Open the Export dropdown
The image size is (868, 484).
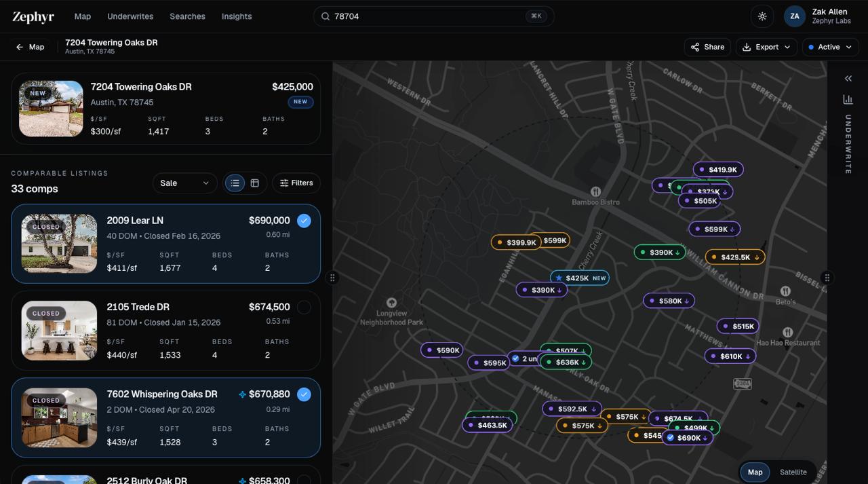[766, 47]
